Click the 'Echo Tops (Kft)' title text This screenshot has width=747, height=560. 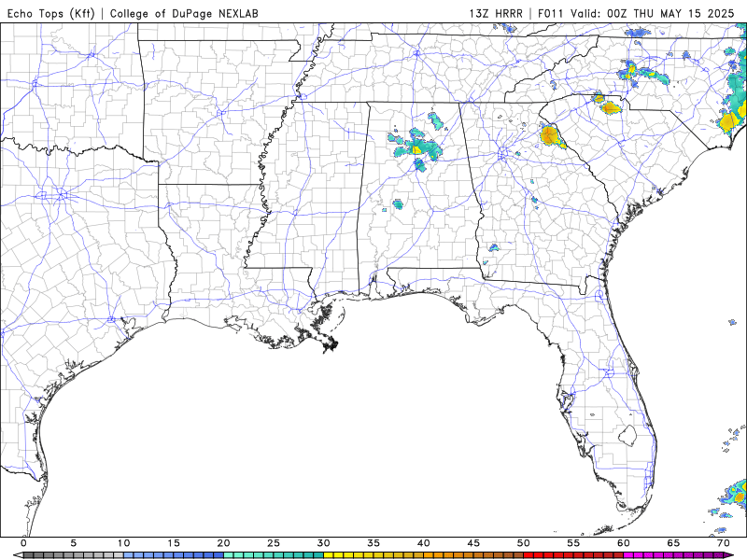pos(50,13)
